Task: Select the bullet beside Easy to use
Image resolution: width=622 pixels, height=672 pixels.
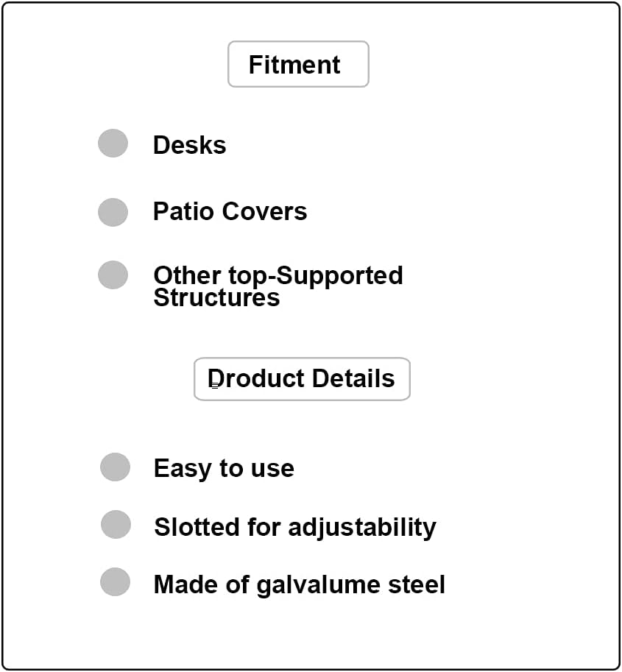Action: point(115,467)
